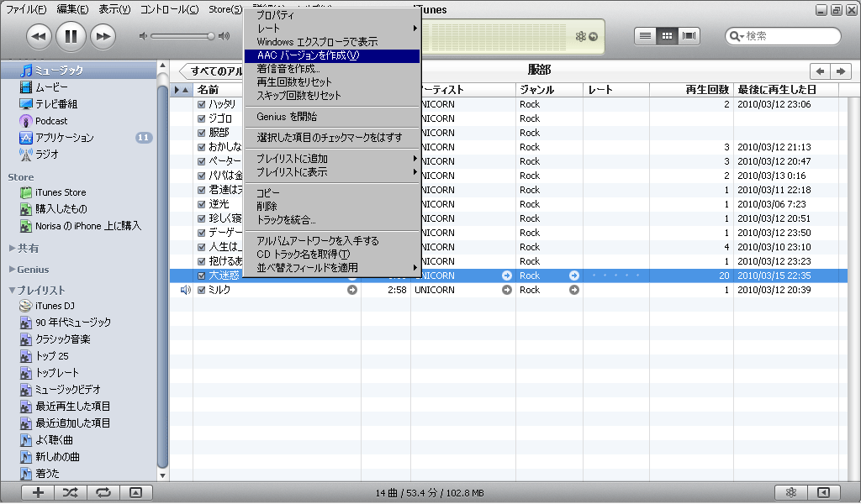
Task: Uncheck the ジゴロ track checkbox
Action: pos(202,118)
